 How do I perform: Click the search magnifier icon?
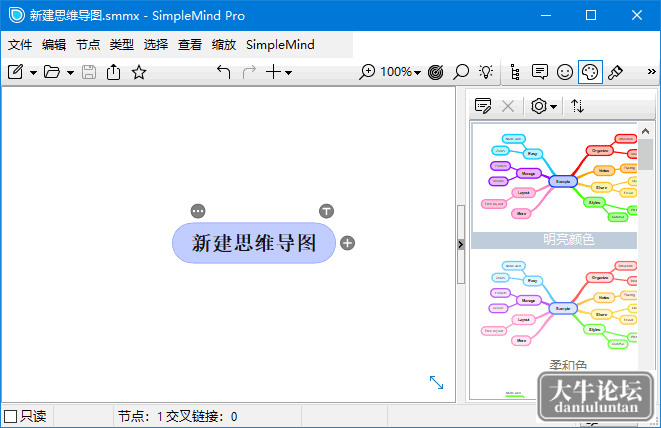(461, 72)
